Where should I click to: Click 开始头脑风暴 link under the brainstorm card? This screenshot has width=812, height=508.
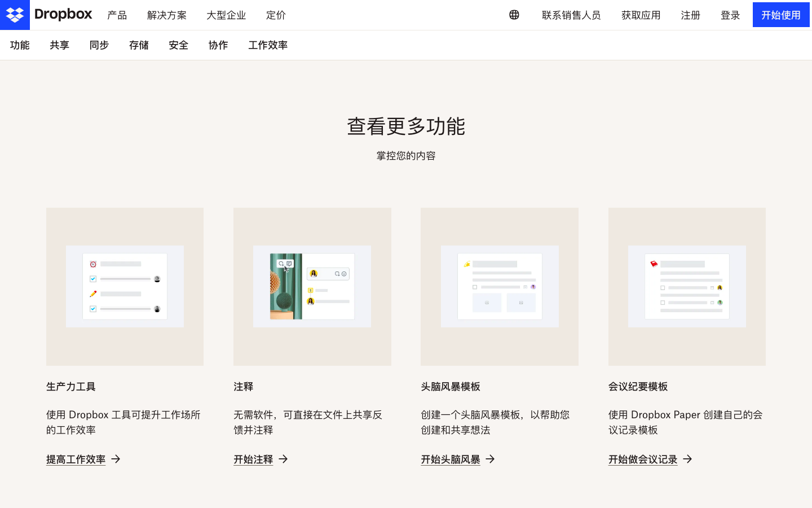(x=449, y=459)
